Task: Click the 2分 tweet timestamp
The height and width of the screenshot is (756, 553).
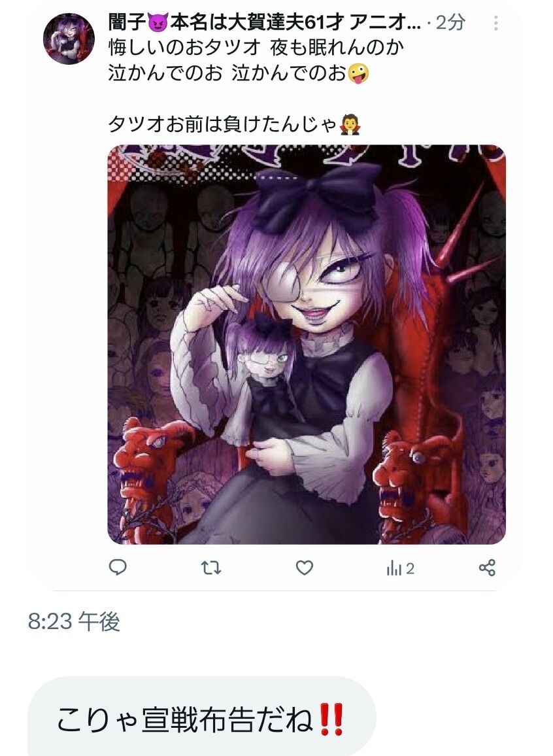Action: (x=450, y=22)
